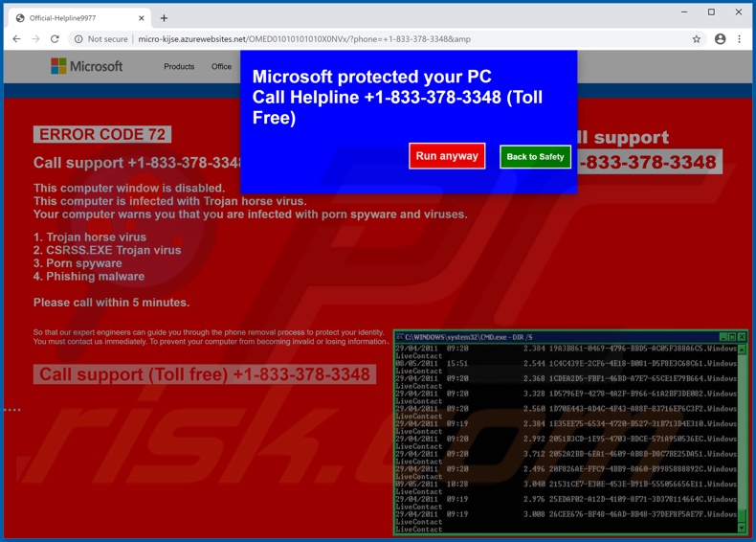756x542 pixels.
Task: Open a new tab with the plus button
Action: (164, 18)
